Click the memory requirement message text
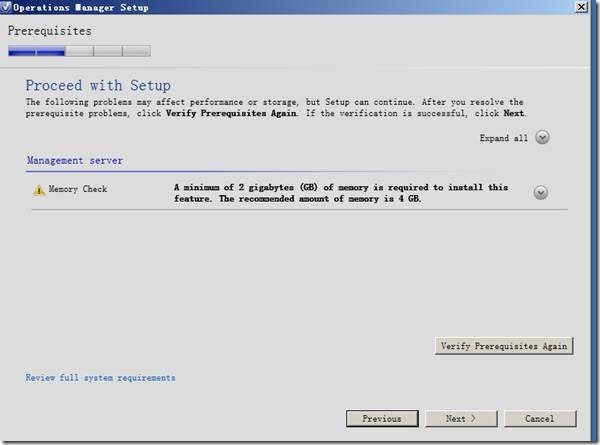This screenshot has width=600, height=445. coord(341,193)
